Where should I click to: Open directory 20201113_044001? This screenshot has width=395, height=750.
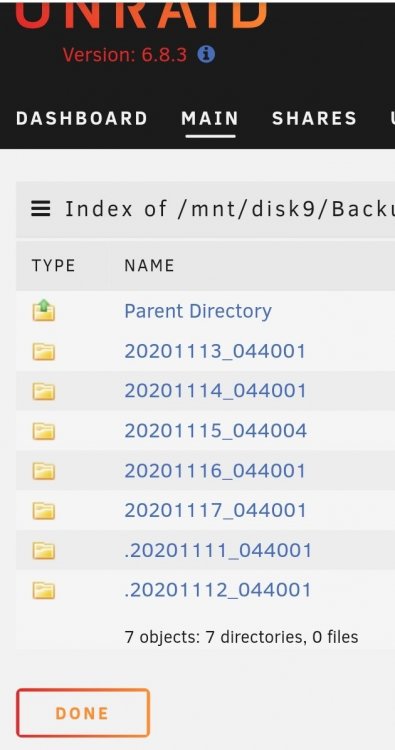coord(215,352)
